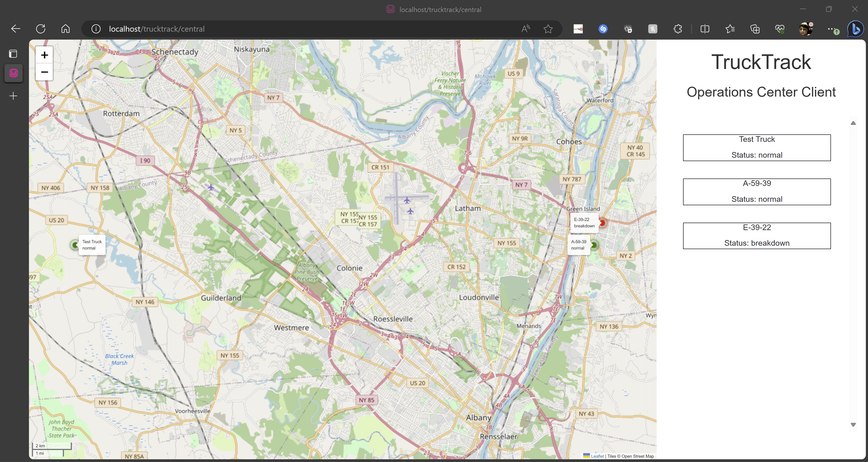
Task: Toggle the vertical tabs panel
Action: point(13,54)
